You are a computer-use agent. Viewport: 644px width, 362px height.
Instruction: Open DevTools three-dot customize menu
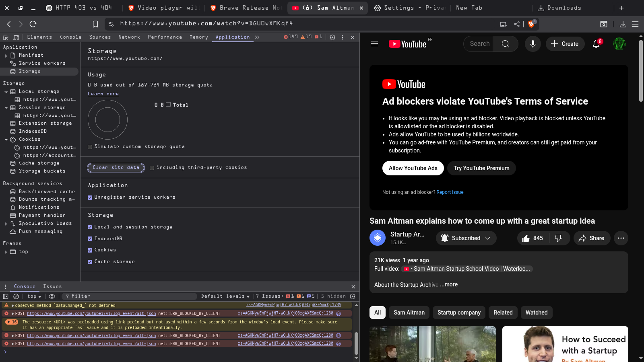coord(343,37)
